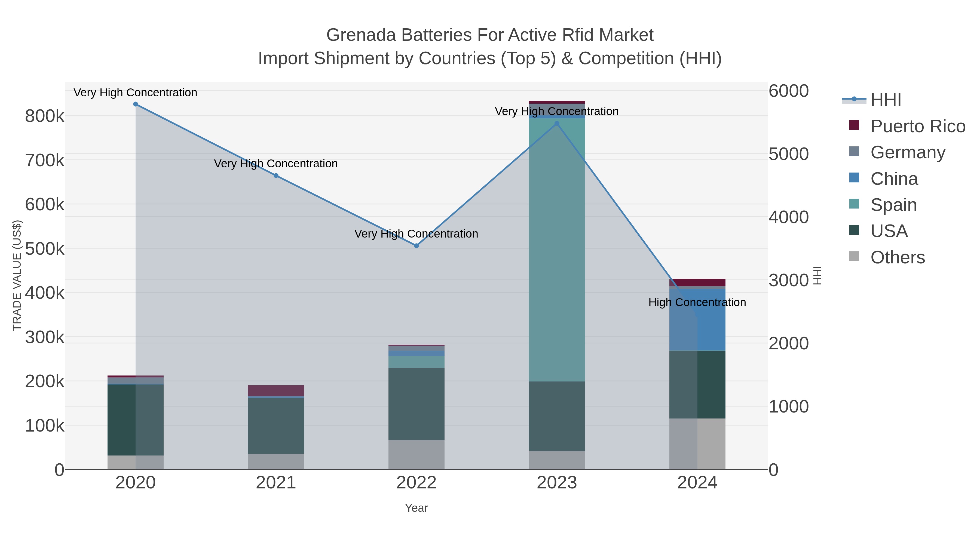Image resolution: width=980 pixels, height=551 pixels.
Task: Click the chart title 'Grenada Batteries For Active Rfid Market'
Action: tap(490, 35)
